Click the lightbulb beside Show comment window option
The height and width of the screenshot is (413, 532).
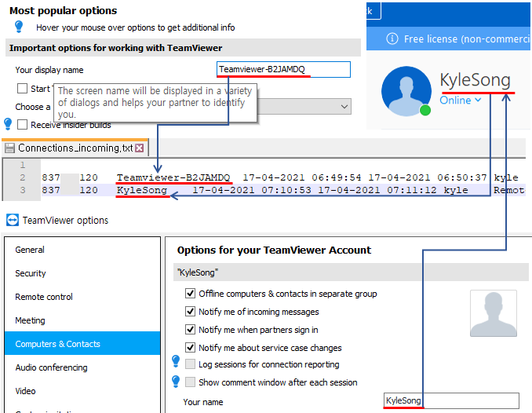176,382
